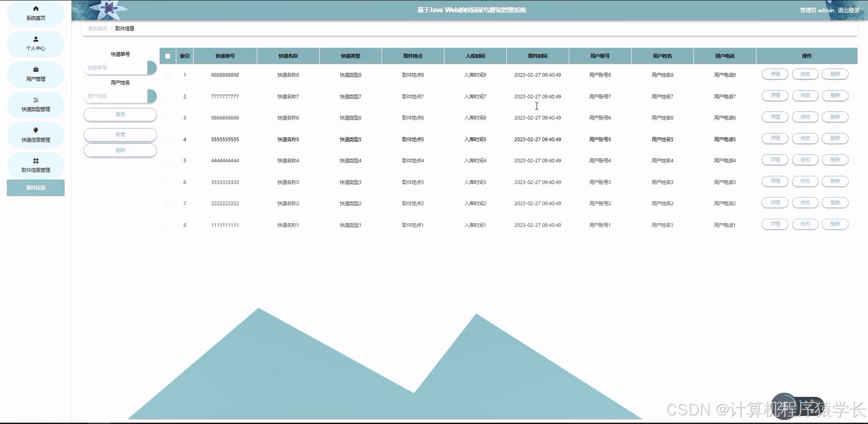Click the 用户账号 column header
Screen dimensions: 868x424
click(600, 56)
